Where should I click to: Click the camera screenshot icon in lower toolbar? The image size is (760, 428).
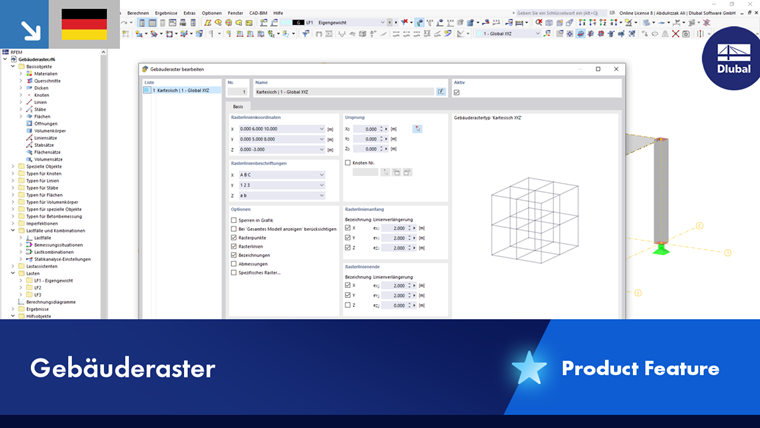pyautogui.click(x=686, y=34)
